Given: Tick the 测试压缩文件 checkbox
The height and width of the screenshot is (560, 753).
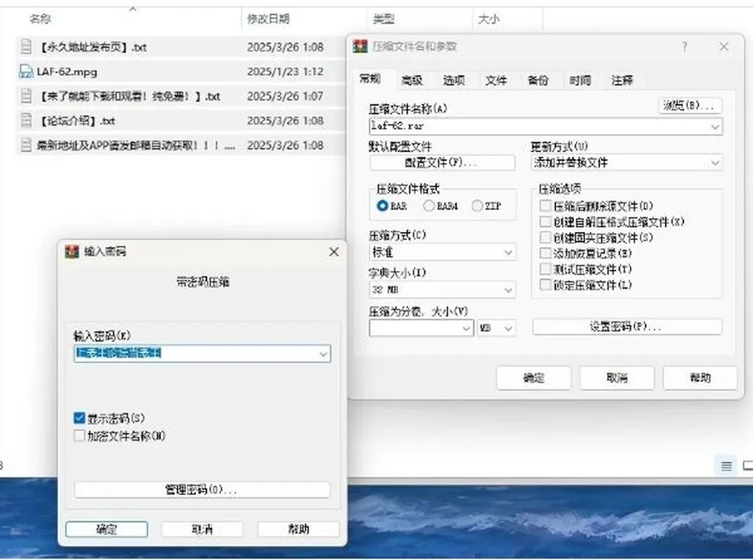Looking at the screenshot, I should [545, 269].
